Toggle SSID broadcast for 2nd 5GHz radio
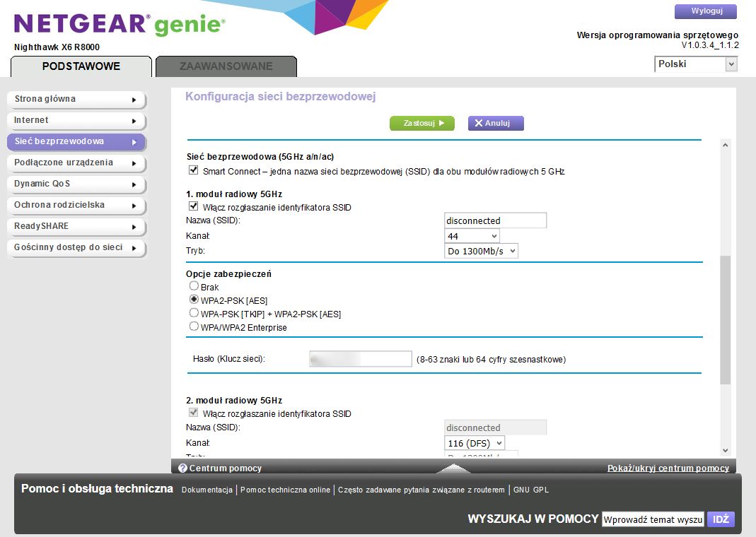This screenshot has height=537, width=756. click(x=193, y=413)
